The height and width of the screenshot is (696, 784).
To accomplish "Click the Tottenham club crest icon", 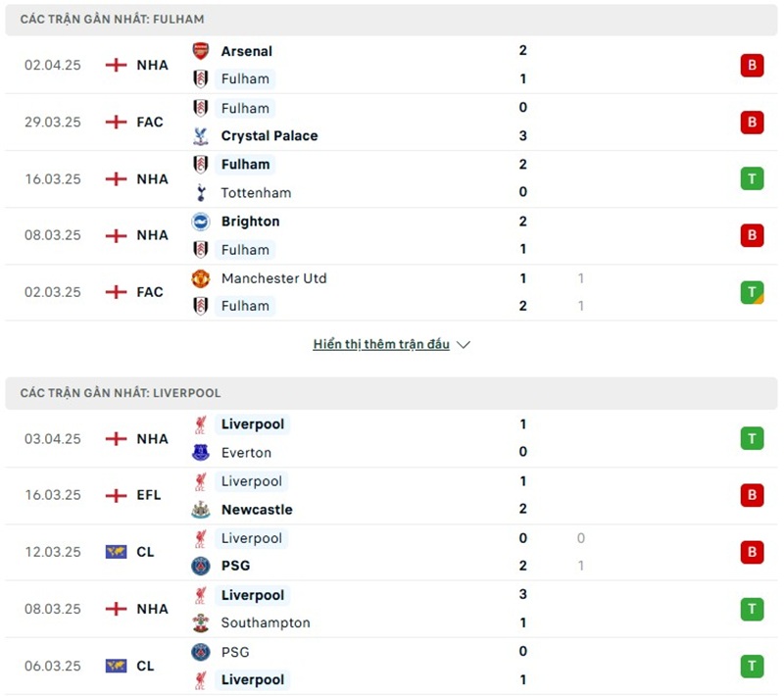I will coord(201,193).
